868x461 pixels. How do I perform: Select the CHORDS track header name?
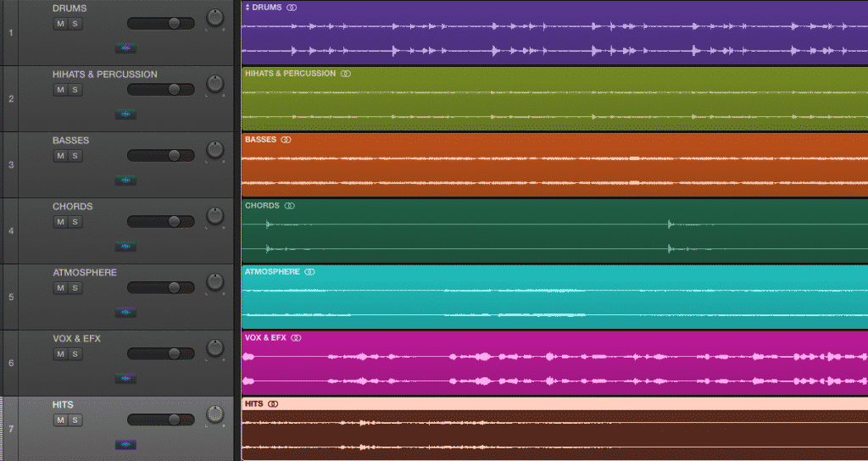73,207
